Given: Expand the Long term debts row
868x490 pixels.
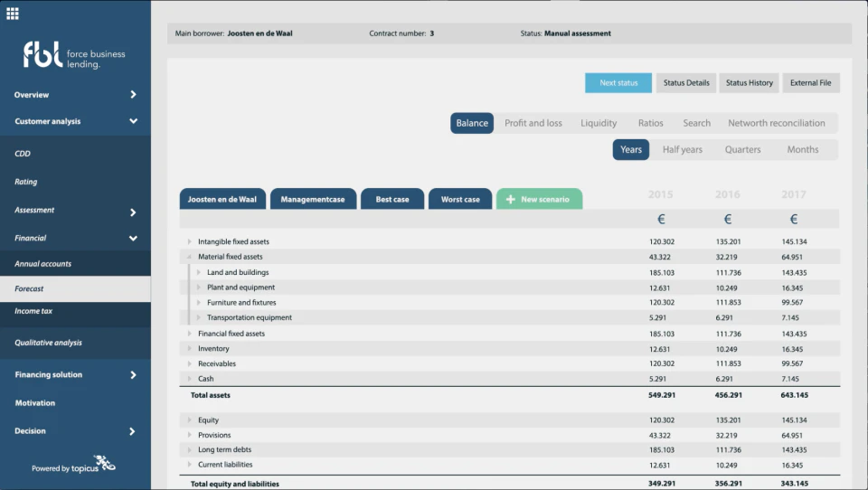Looking at the screenshot, I should (189, 449).
